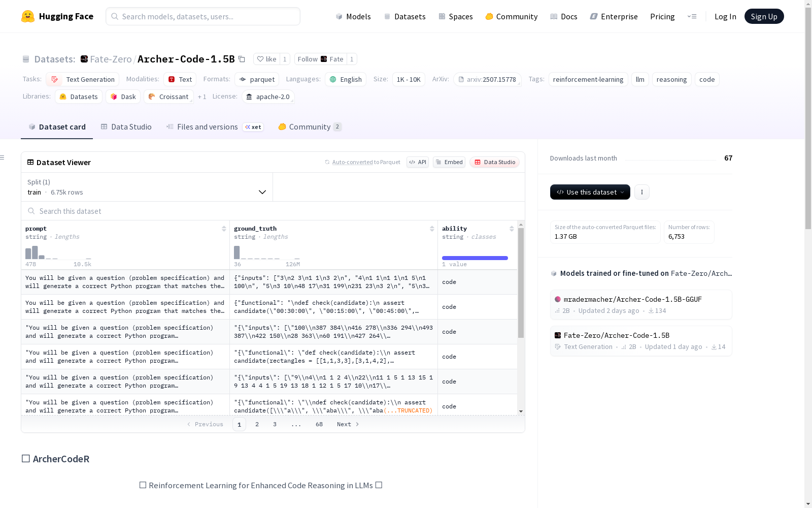This screenshot has height=508, width=812.
Task: Open Datasets in the top navigation
Action: point(404,16)
